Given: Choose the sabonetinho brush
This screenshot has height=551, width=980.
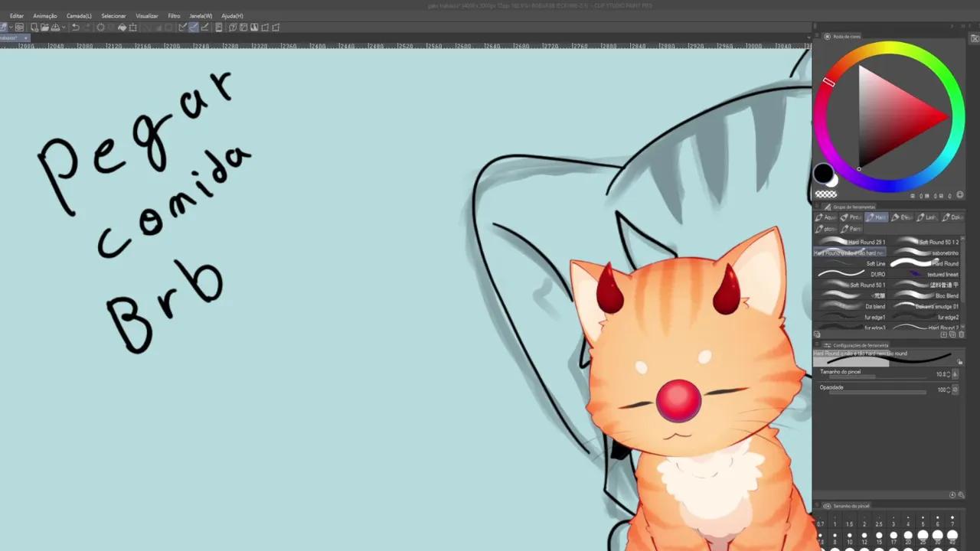Looking at the screenshot, I should pos(923,253).
